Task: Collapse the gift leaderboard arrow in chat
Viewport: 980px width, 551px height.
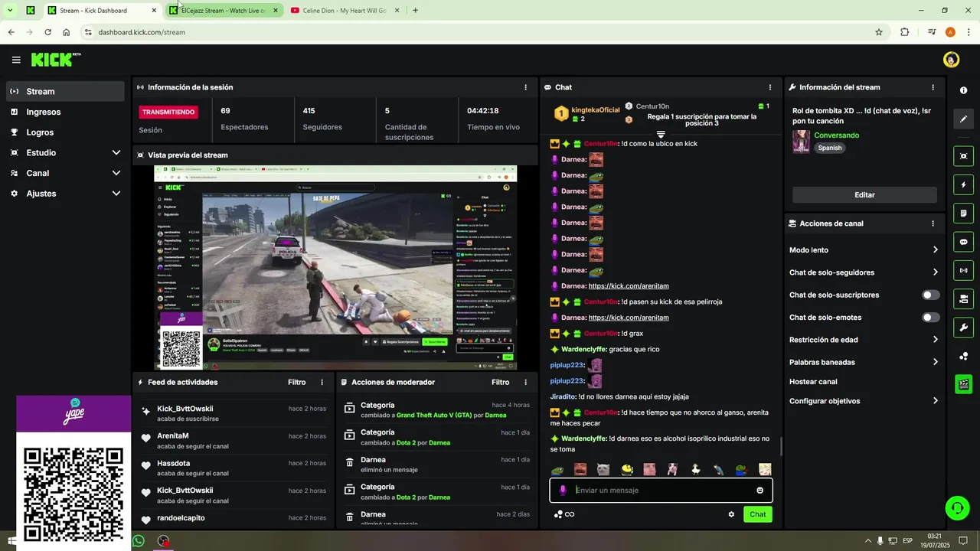Action: coord(661,135)
